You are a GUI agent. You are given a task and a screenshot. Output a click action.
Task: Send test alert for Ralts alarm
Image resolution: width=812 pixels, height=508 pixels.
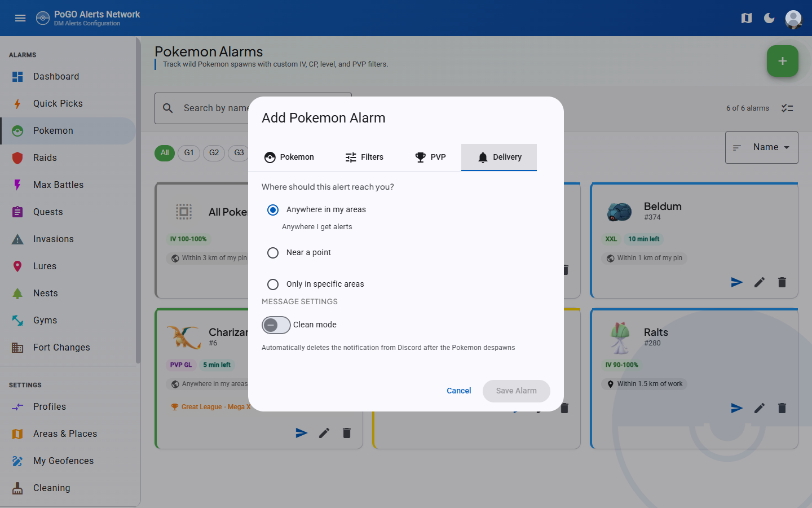737,408
